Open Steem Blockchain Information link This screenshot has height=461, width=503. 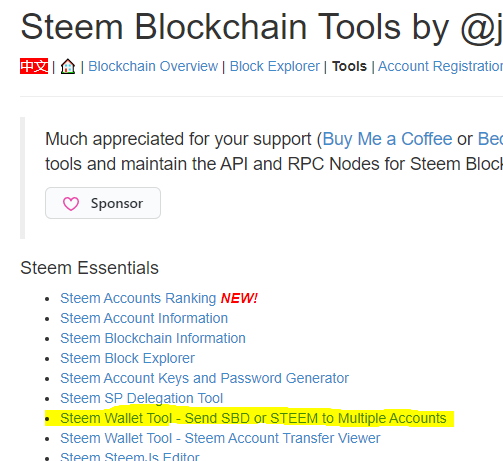tap(153, 338)
